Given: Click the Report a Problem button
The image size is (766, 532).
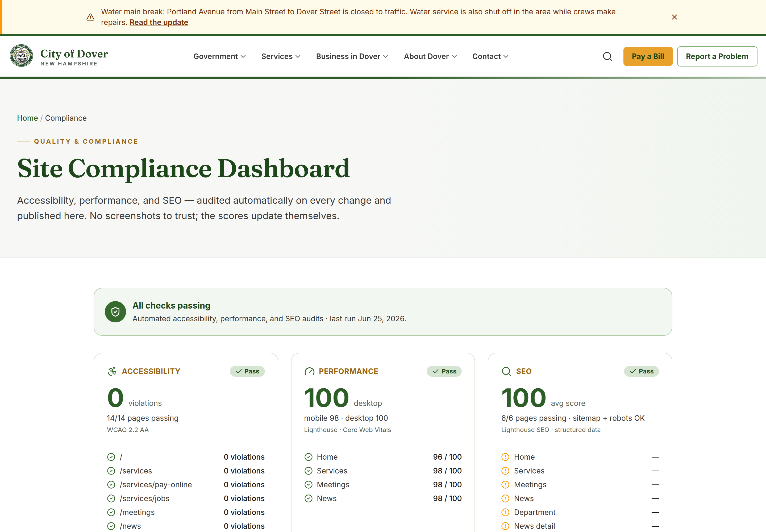Looking at the screenshot, I should (717, 56).
